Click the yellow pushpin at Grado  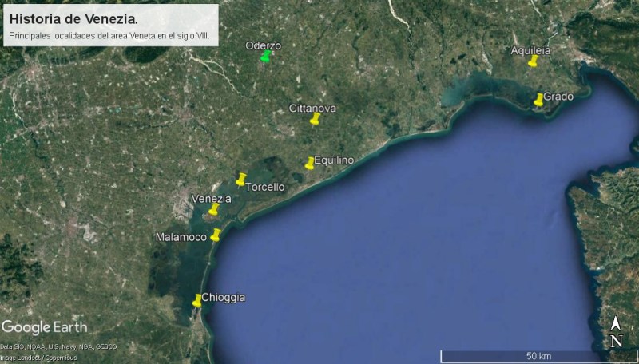coord(539,99)
